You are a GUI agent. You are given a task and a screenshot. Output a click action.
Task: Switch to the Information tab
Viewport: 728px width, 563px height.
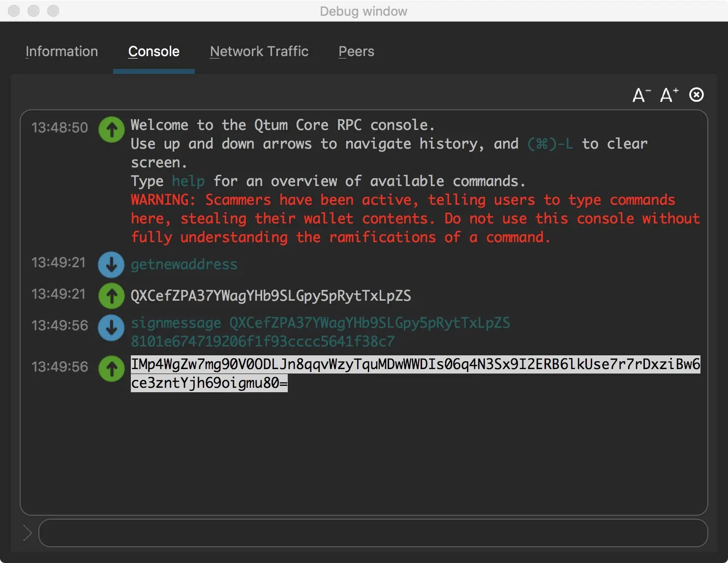click(61, 51)
